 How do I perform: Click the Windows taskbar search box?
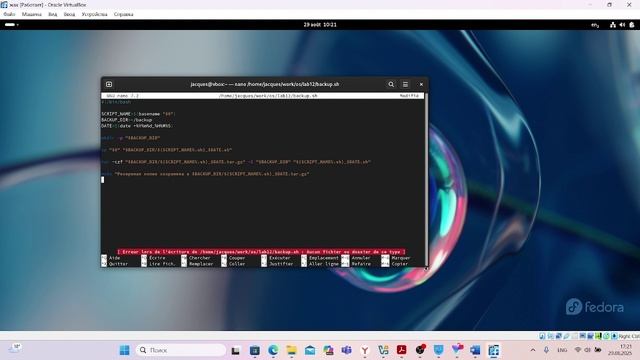[181, 350]
